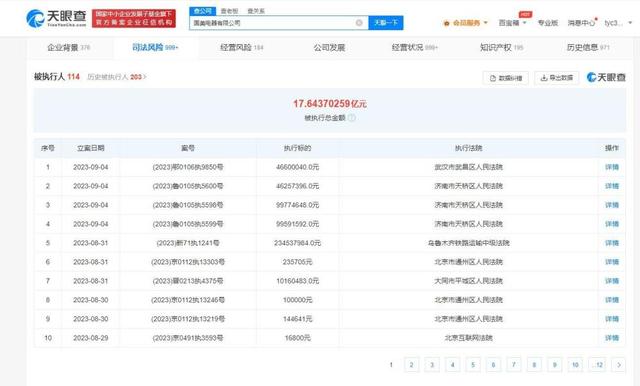Go to page 10 in pagination
Viewport: 640px width, 386px height.
point(575,364)
